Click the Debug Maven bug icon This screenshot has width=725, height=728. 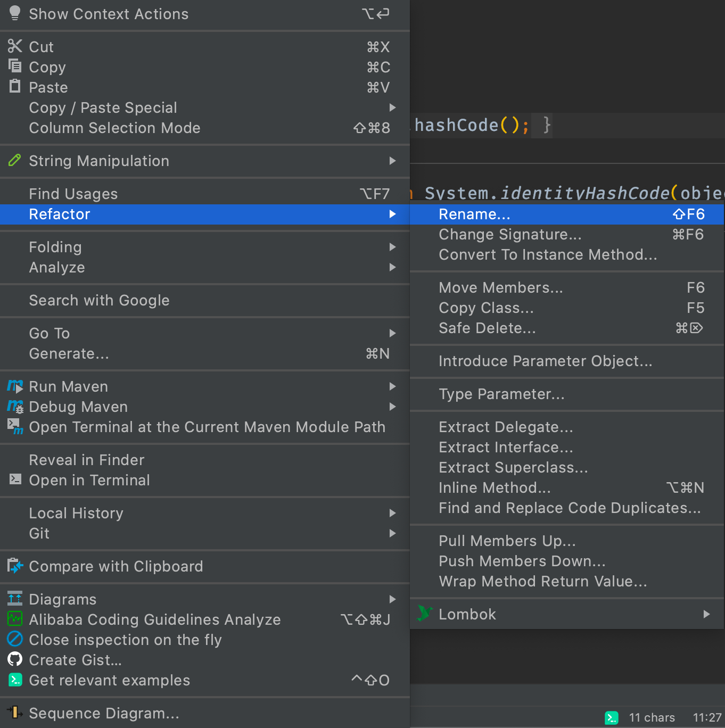[15, 407]
